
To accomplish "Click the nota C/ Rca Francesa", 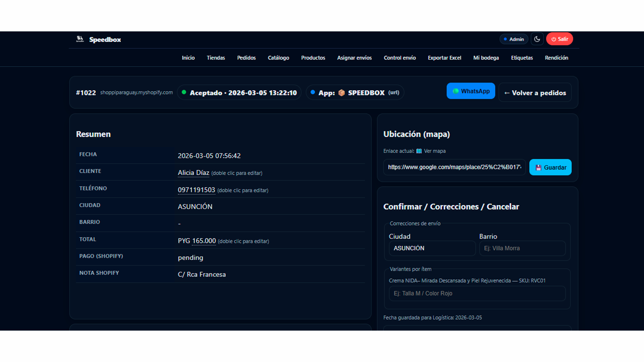I will click(x=202, y=274).
